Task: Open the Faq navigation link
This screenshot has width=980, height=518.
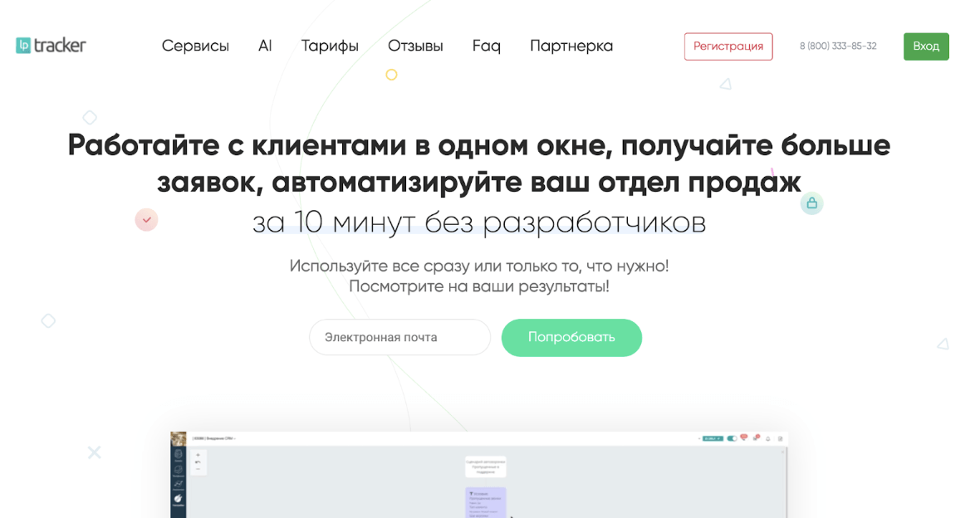Action: point(486,46)
